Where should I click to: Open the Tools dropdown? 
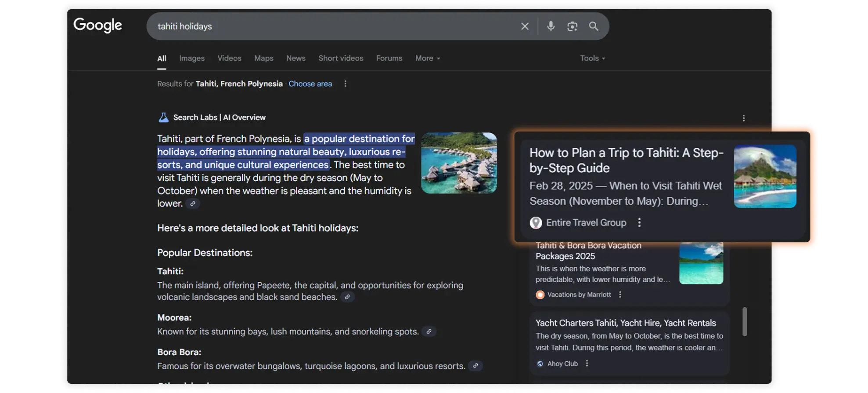592,58
